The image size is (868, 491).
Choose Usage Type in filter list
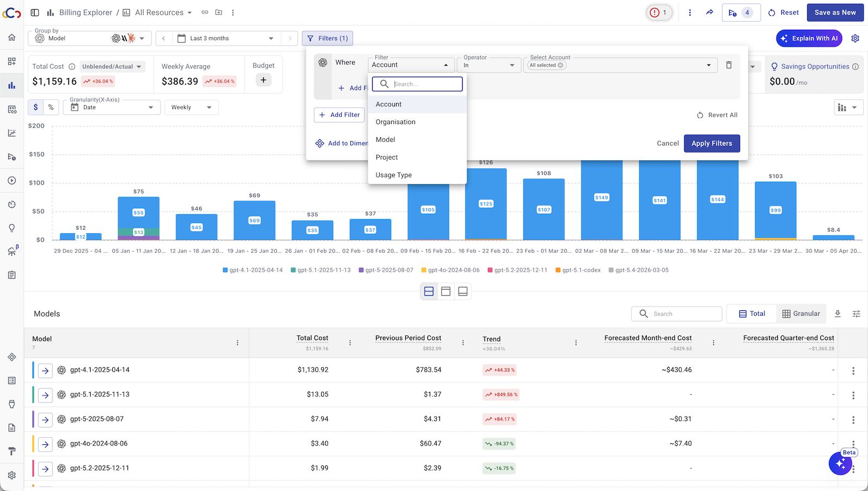pyautogui.click(x=417, y=175)
